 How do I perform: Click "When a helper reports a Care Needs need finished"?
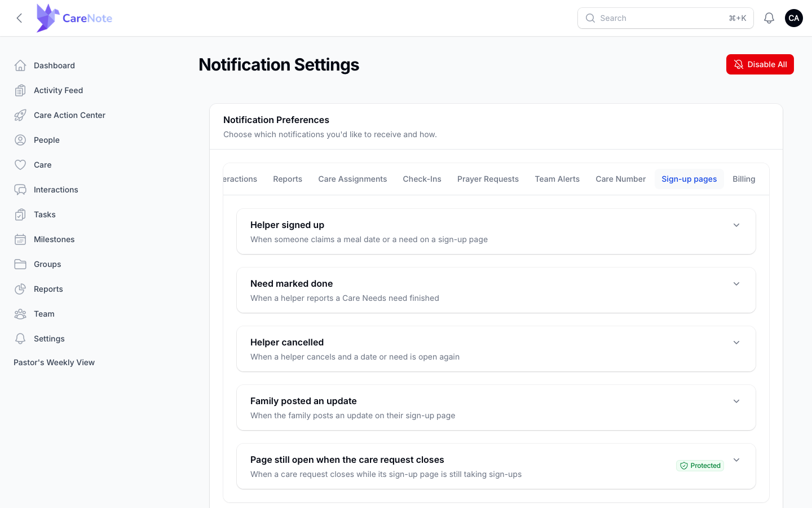tap(345, 298)
